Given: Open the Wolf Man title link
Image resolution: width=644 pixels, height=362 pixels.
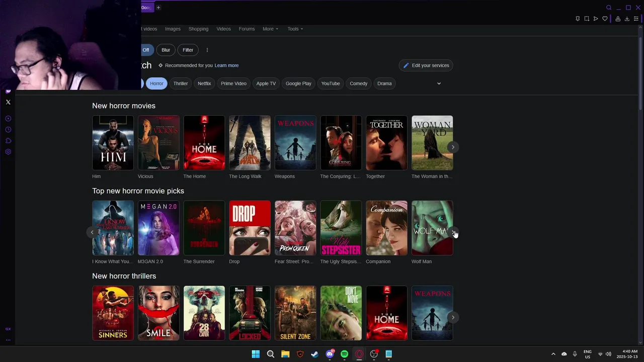Looking at the screenshot, I should (422, 261).
